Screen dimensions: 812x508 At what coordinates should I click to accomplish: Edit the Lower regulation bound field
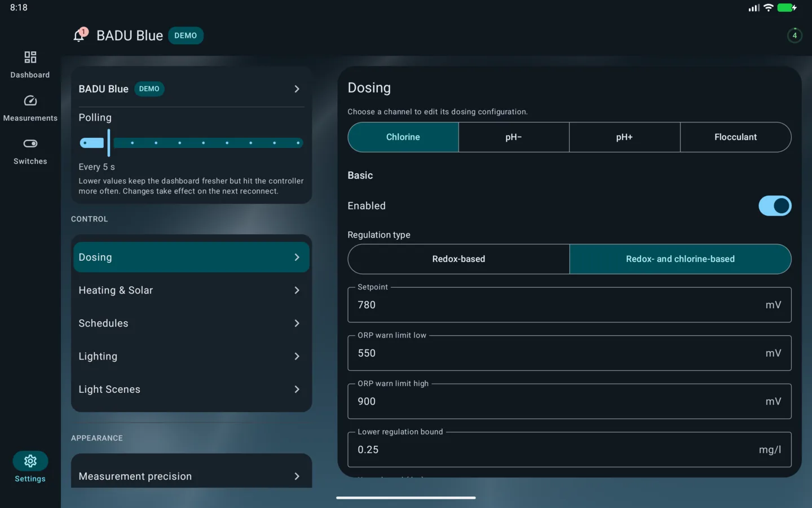click(x=570, y=449)
